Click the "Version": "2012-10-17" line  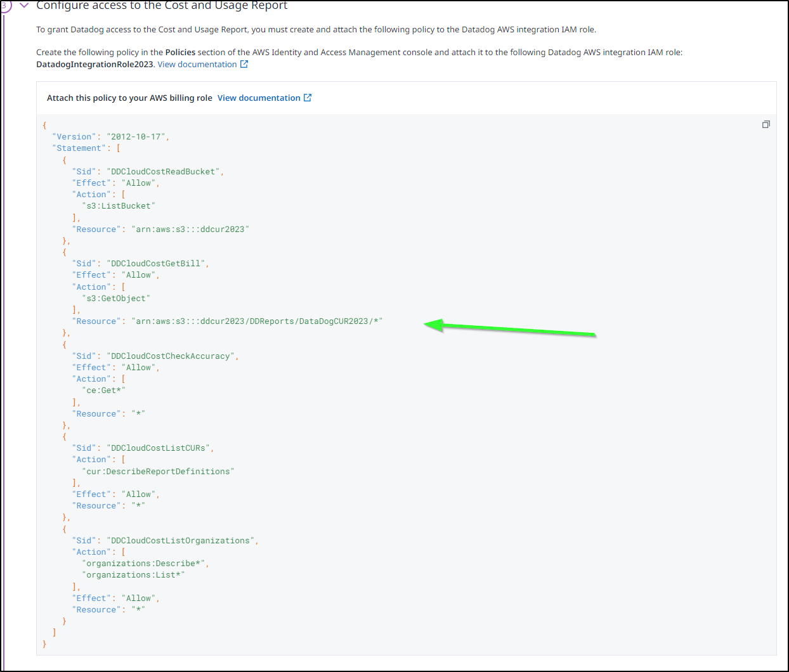point(110,137)
